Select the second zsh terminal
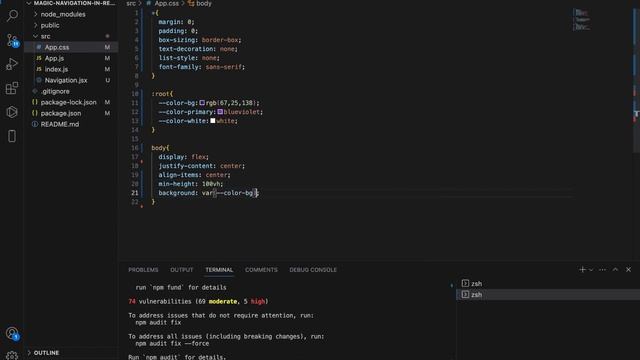640x360 pixels. [548, 294]
